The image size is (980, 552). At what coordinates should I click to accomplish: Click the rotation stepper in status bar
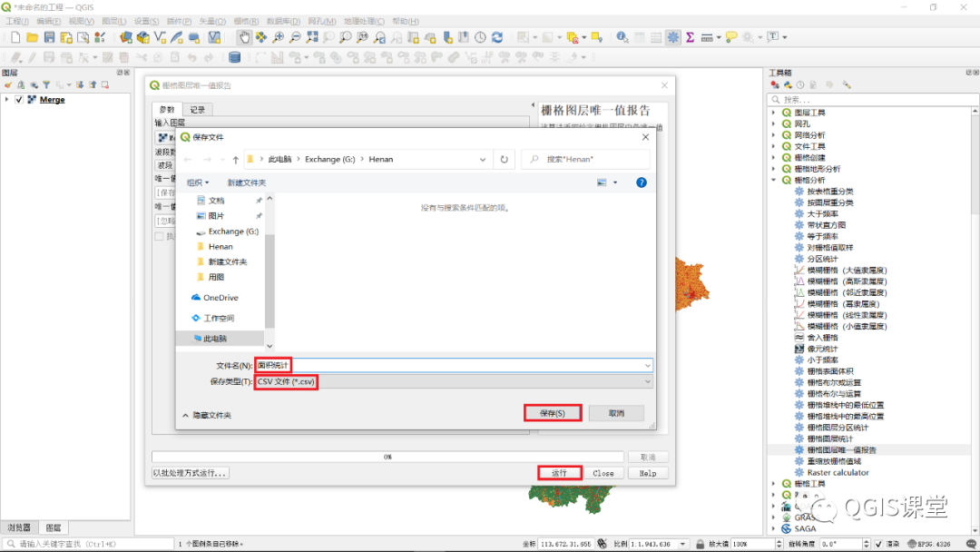pos(867,544)
